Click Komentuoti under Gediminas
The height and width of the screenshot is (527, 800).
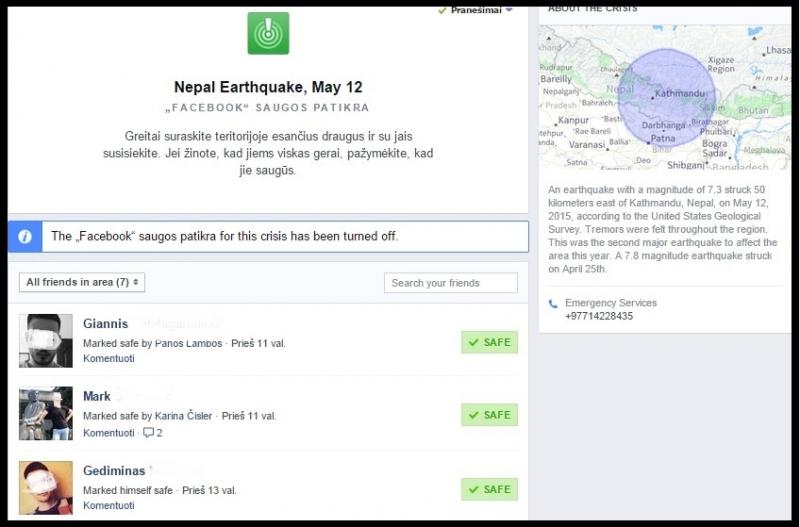click(109, 506)
